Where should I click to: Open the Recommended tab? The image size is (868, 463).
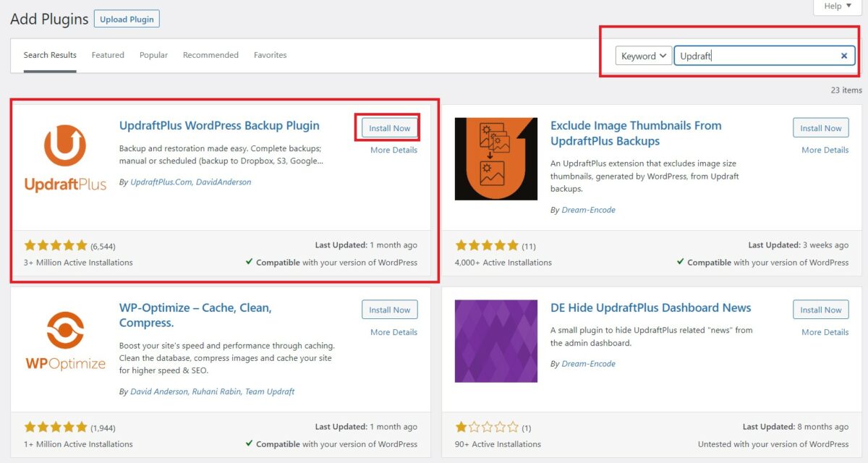210,54
